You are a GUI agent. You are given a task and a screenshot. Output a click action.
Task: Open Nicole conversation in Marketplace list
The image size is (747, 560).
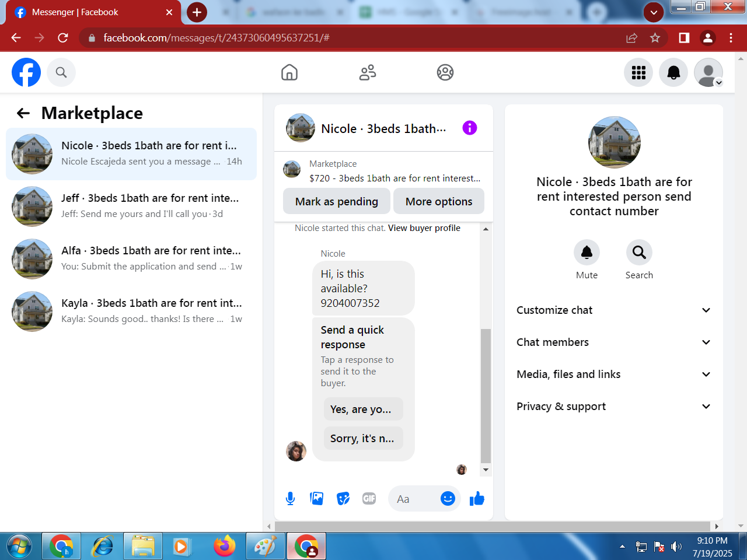pos(131,154)
